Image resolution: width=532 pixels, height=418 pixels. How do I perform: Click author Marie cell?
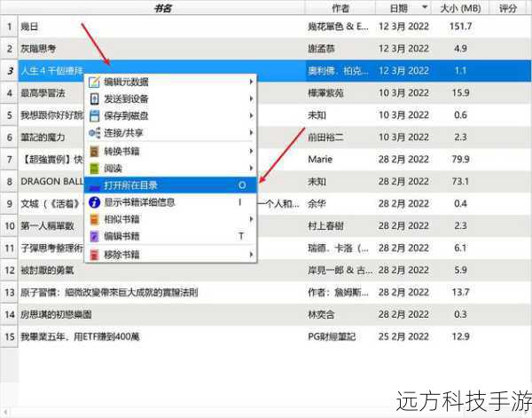point(320,159)
